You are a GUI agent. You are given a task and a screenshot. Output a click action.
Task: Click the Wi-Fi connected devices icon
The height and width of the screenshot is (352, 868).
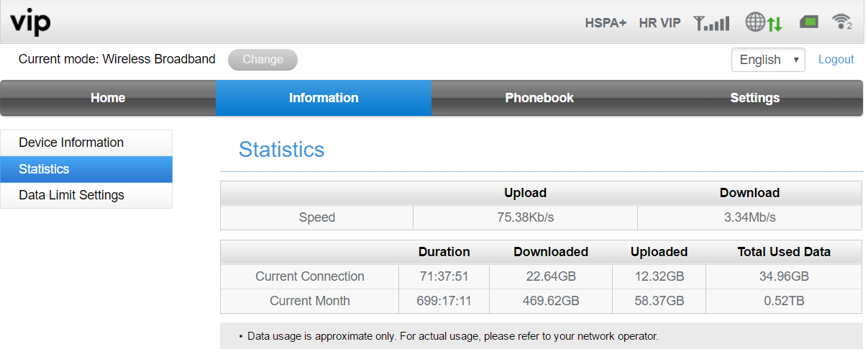pos(841,22)
